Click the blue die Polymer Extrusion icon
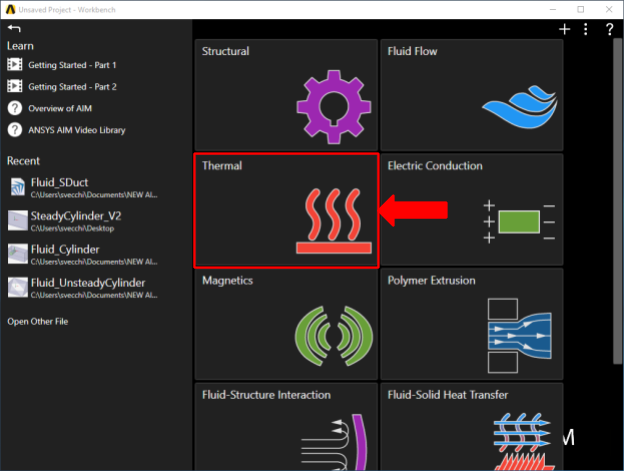 coord(519,336)
